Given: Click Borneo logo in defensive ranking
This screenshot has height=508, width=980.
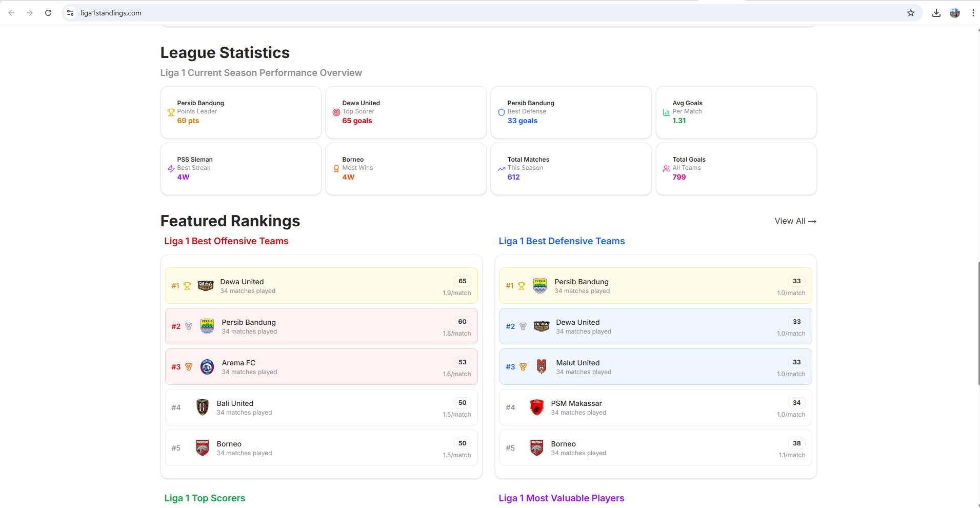Looking at the screenshot, I should 537,448.
